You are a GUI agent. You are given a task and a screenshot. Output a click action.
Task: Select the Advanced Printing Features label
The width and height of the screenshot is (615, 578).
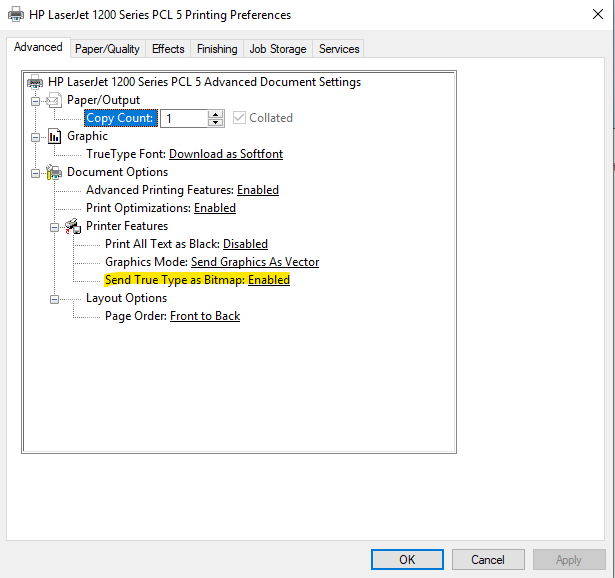160,190
